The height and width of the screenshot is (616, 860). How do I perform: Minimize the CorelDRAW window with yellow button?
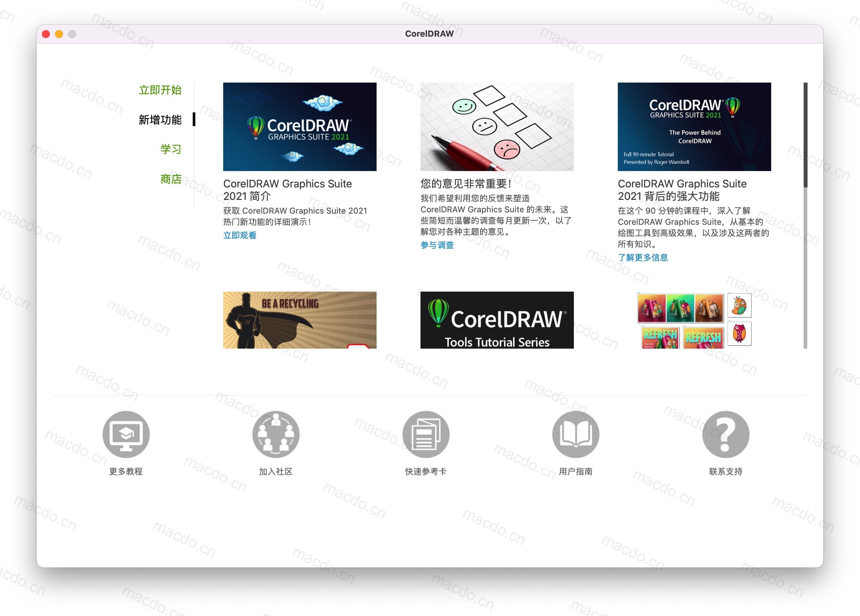[x=59, y=34]
